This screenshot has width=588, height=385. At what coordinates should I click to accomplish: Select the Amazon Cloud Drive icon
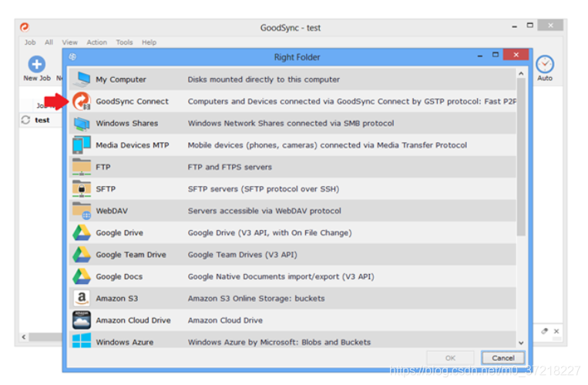[82, 320]
